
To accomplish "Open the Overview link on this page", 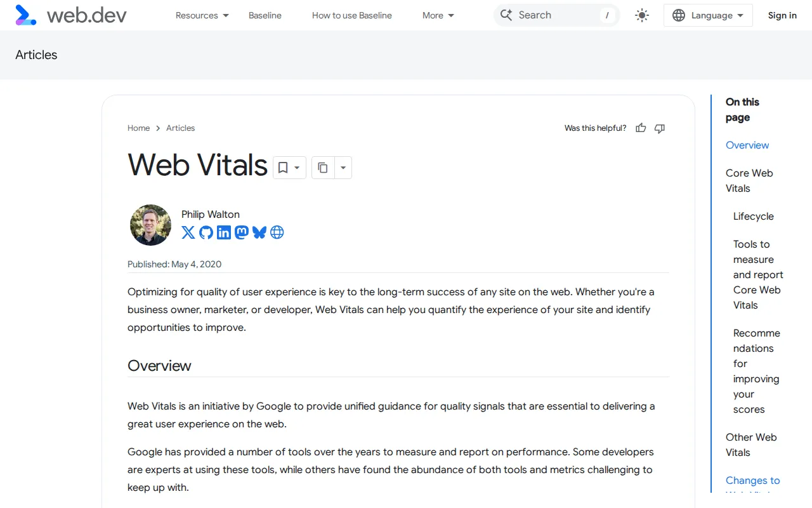I will pos(747,145).
